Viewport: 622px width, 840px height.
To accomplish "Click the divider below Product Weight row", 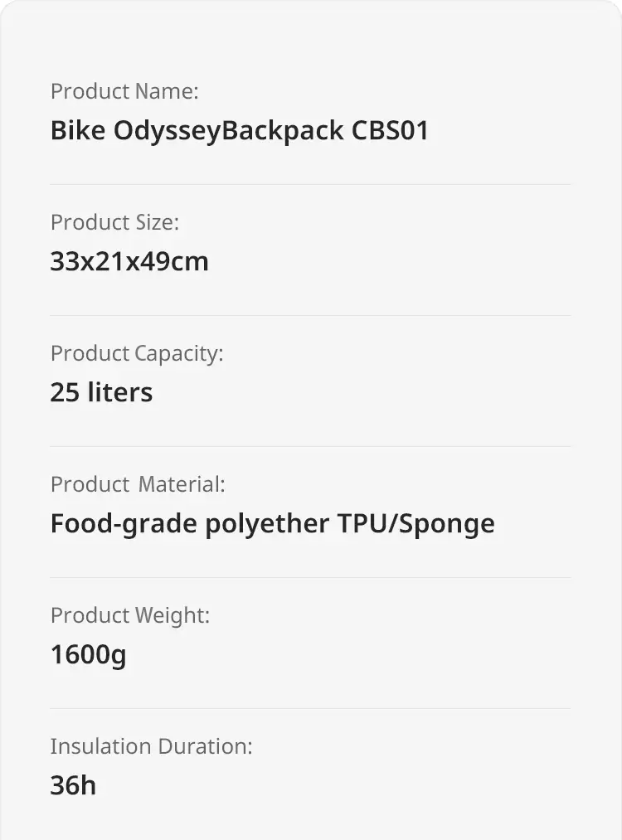I will click(x=310, y=708).
